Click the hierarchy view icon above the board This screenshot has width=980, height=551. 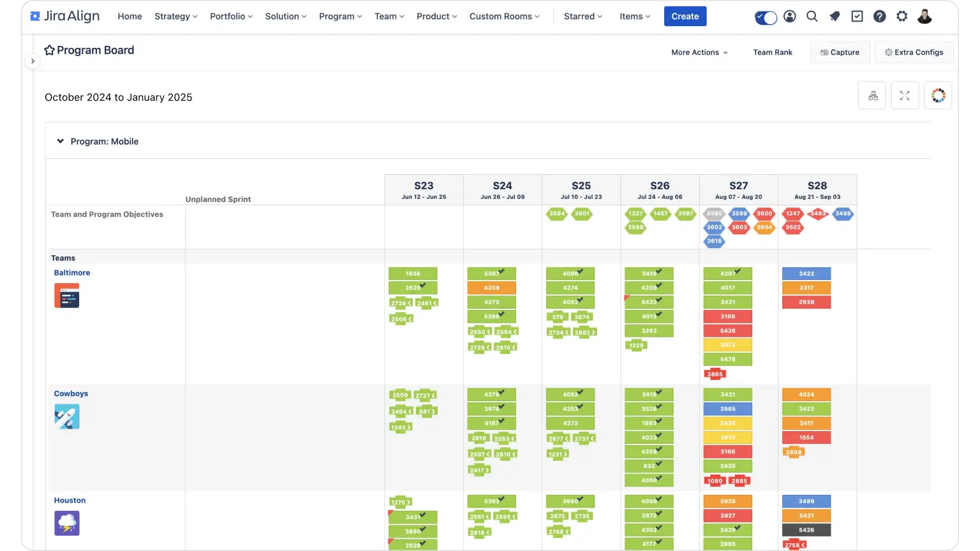click(x=872, y=94)
